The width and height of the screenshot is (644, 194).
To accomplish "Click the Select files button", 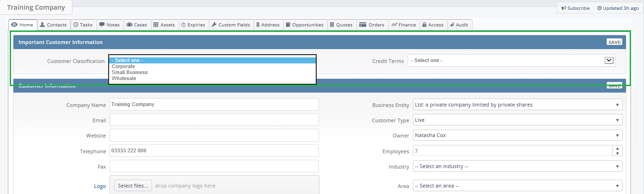I will (x=133, y=186).
